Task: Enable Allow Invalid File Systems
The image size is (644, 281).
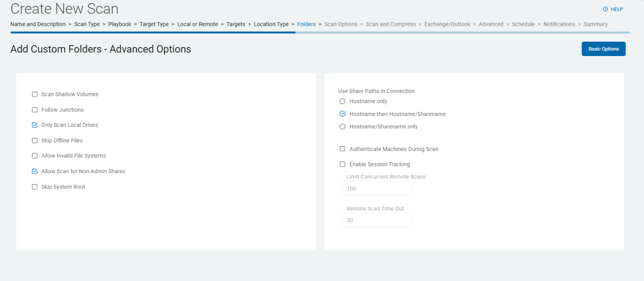Action: click(35, 156)
